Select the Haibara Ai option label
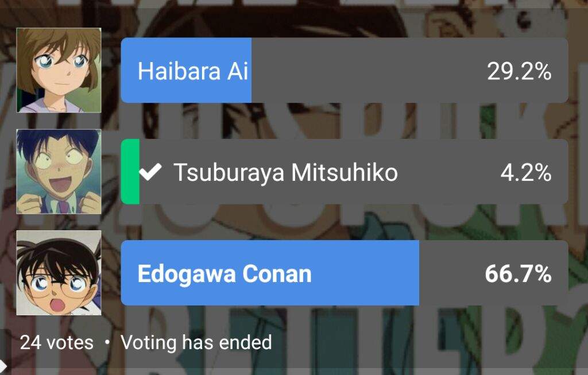Screen dimensions: 588x375 (x=193, y=71)
